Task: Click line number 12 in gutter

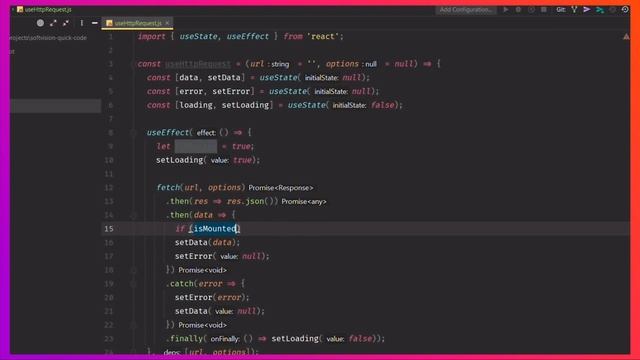Action: [x=109, y=188]
